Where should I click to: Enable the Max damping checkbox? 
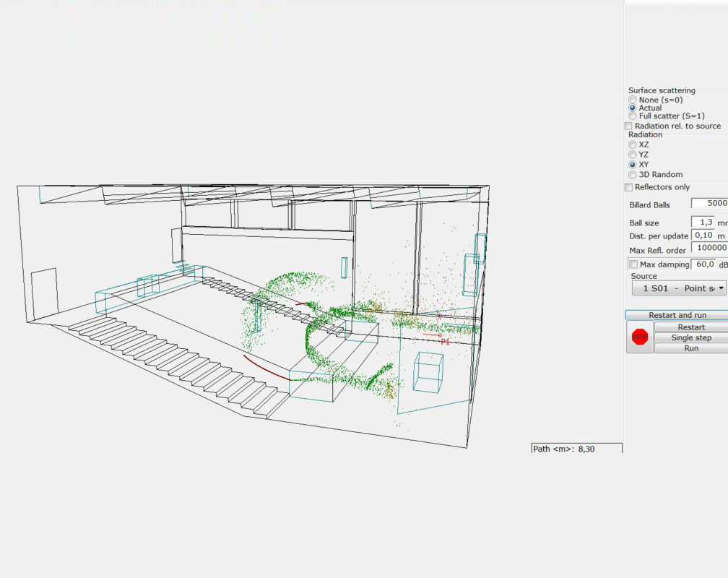tap(633, 264)
